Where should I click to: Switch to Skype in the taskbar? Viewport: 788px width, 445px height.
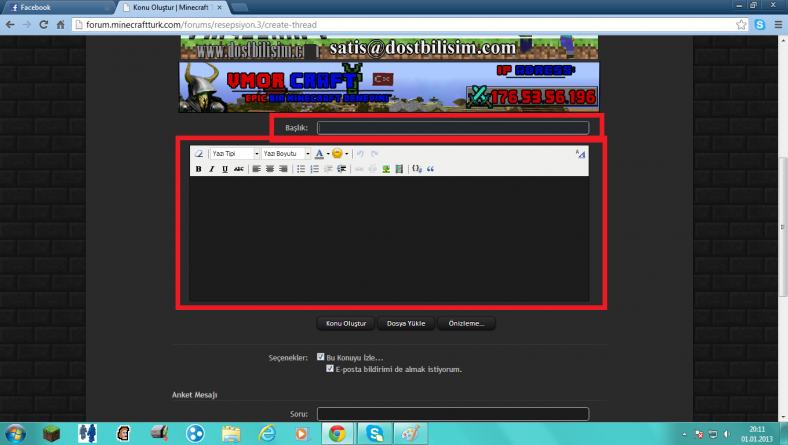pyautogui.click(x=374, y=433)
